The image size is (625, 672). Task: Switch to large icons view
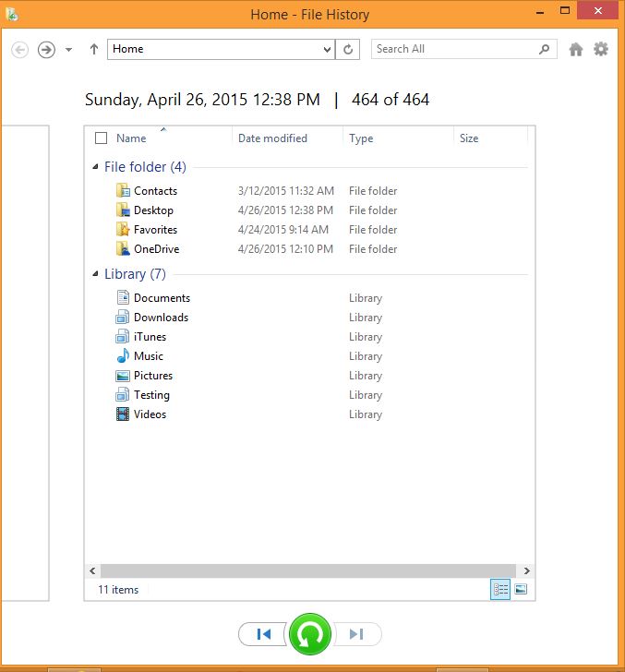[x=521, y=589]
